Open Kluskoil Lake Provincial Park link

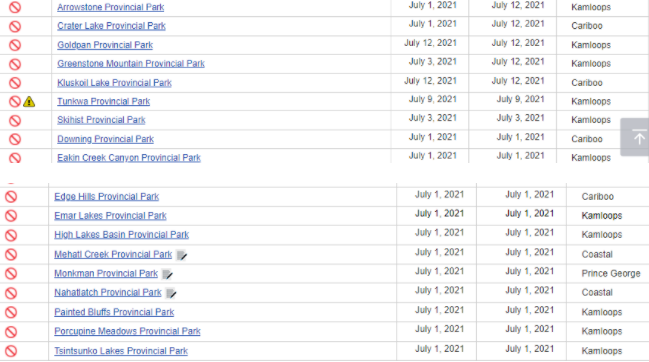(114, 83)
